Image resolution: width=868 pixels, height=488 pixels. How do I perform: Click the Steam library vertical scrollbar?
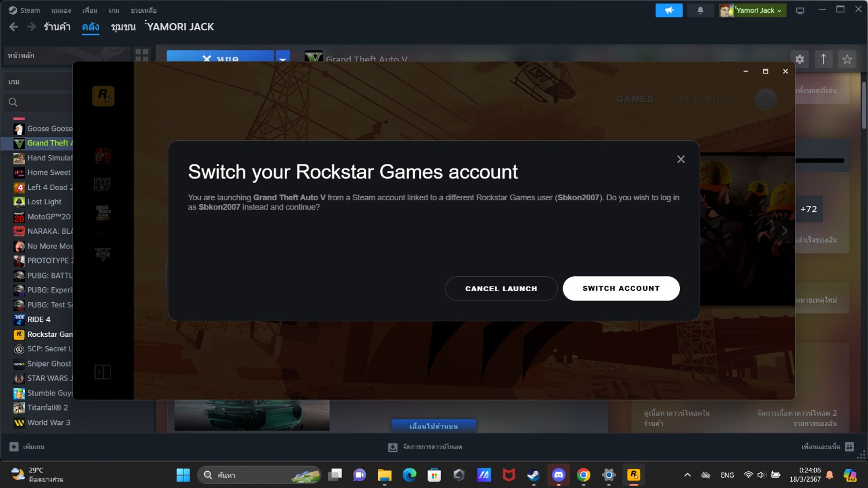864,104
